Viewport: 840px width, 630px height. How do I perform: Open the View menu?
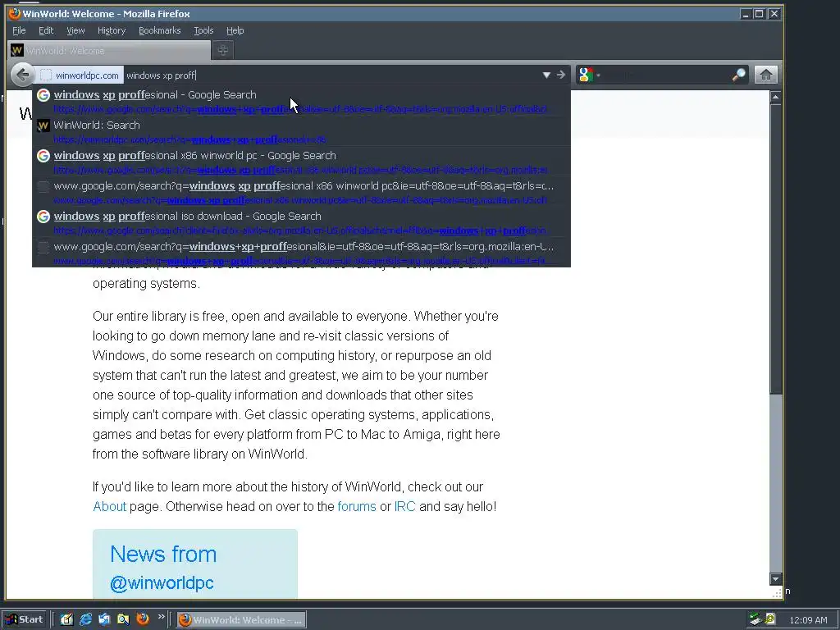pos(75,30)
